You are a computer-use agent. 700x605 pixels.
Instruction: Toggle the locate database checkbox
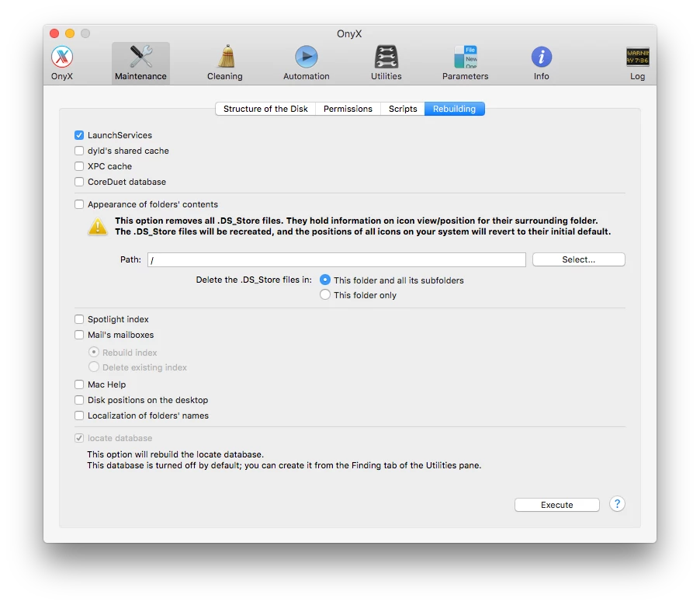79,438
